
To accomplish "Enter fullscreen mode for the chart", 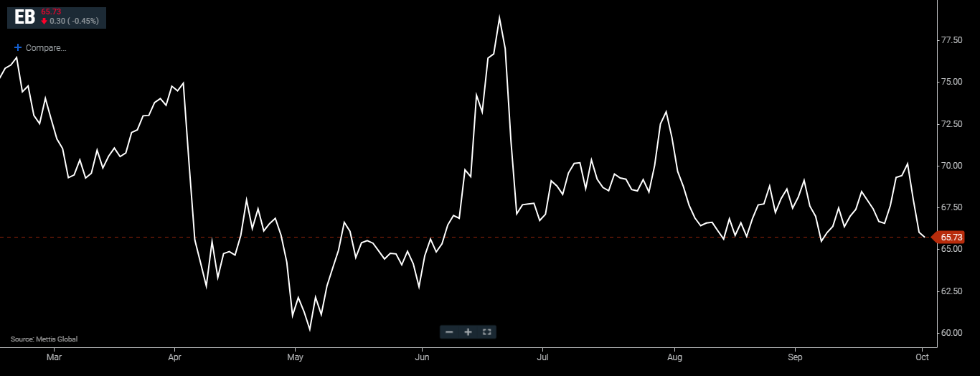I will (486, 332).
